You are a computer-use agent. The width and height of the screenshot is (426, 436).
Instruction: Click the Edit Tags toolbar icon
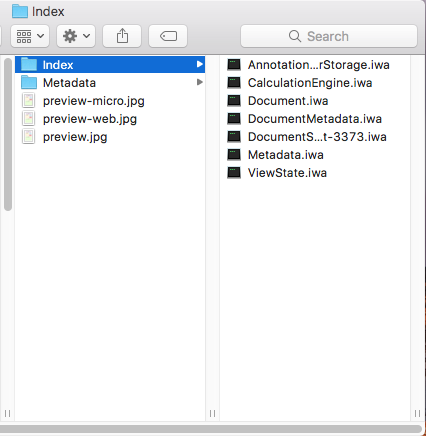point(168,36)
